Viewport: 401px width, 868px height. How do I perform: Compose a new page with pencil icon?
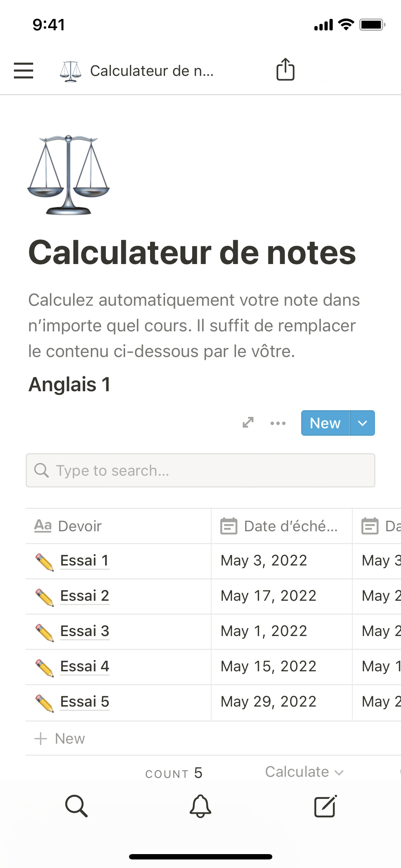[x=325, y=806]
